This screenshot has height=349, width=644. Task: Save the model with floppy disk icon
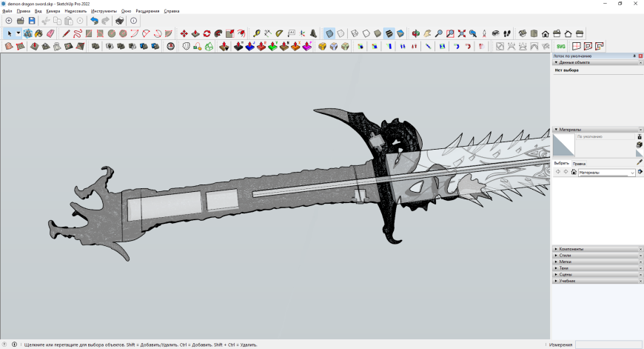coord(32,21)
